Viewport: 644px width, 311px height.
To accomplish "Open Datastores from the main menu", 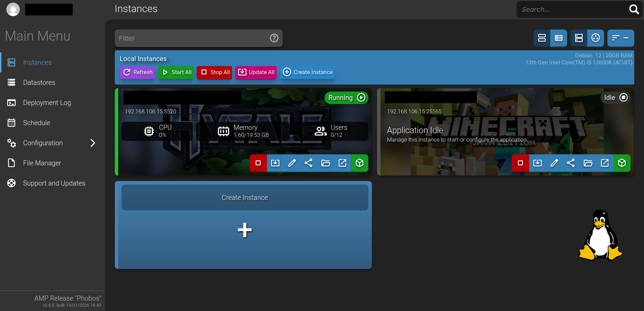I will pos(39,83).
